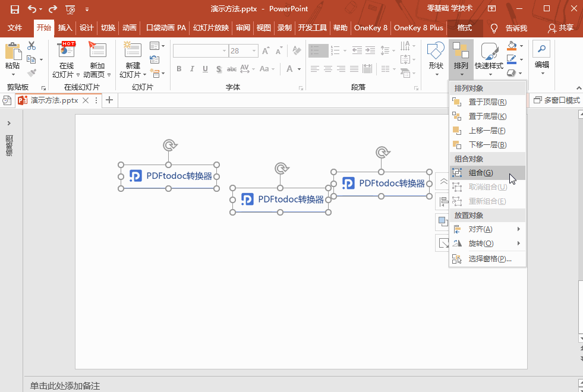
Task: Select the leftmost PDFtodoc转换器 shape
Action: 168,176
